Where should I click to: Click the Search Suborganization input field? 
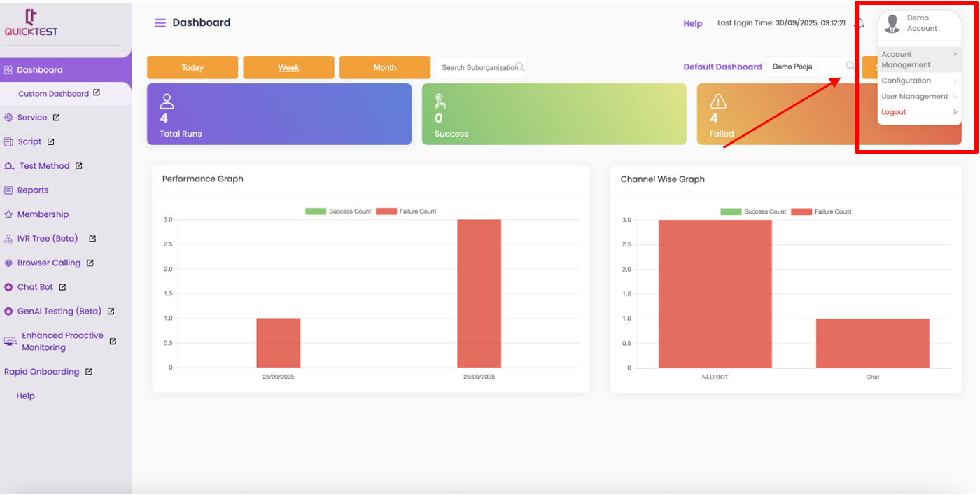click(476, 68)
